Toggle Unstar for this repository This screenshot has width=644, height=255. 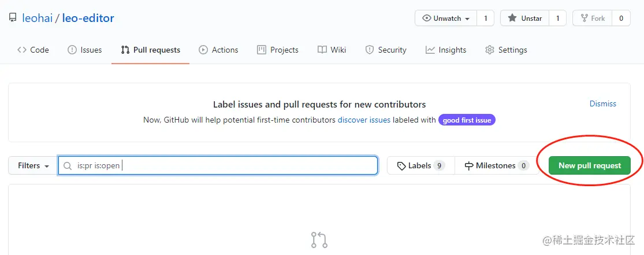(x=525, y=18)
